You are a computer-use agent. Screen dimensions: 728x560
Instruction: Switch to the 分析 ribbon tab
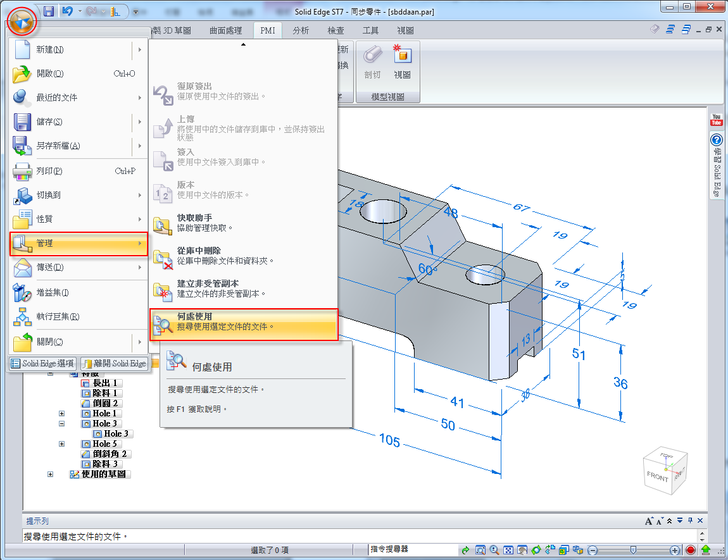301,30
